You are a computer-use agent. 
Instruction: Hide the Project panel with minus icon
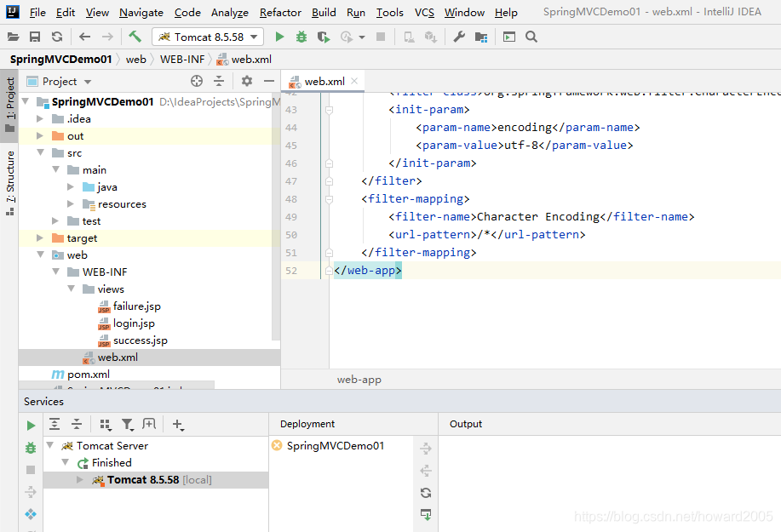pos(269,81)
